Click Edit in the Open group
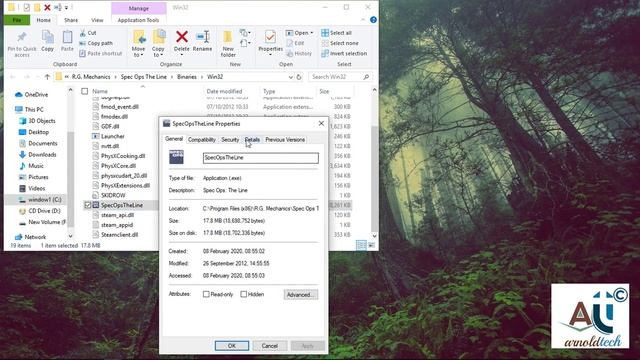 (x=295, y=43)
